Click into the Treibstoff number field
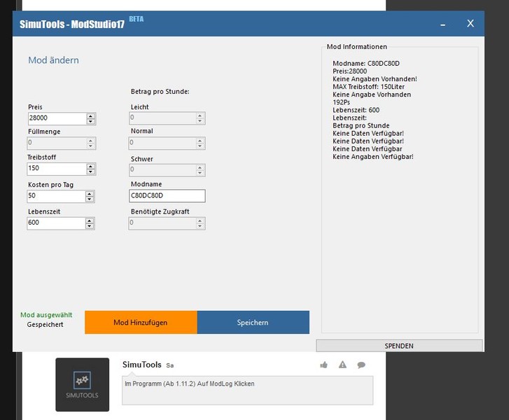The width and height of the screenshot is (509, 420). [x=56, y=169]
